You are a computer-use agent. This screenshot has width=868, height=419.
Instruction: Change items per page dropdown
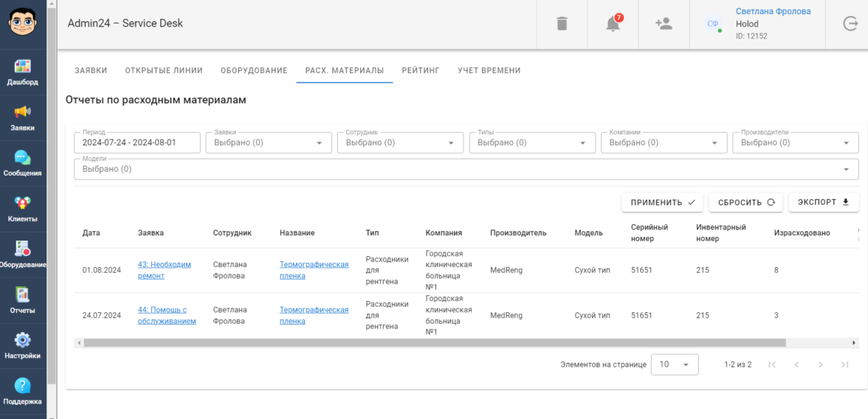point(674,364)
